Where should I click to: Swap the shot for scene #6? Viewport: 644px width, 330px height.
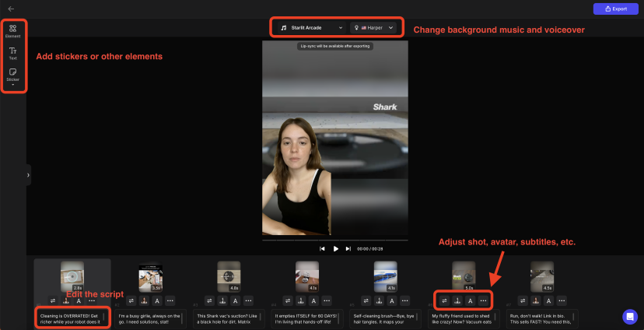click(444, 301)
